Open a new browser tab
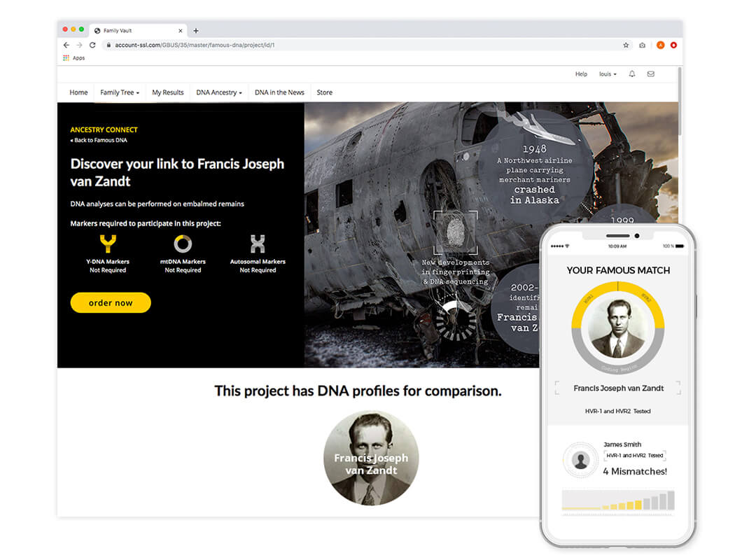The width and height of the screenshot is (756, 560). [196, 31]
